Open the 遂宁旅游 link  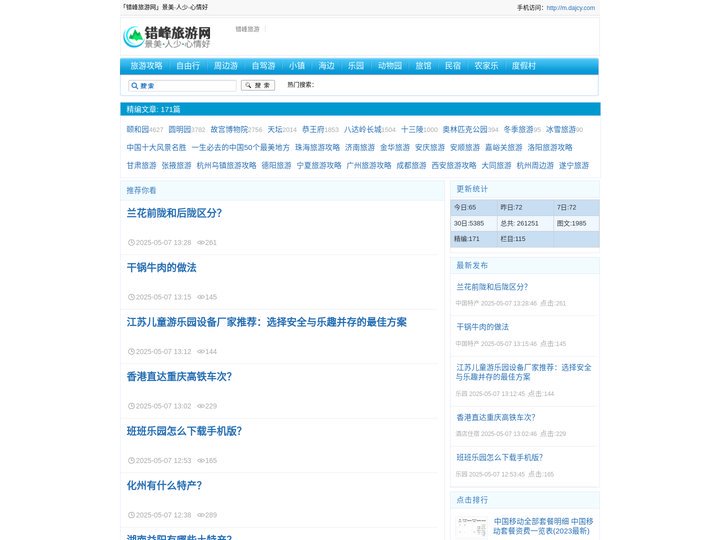[x=574, y=165]
